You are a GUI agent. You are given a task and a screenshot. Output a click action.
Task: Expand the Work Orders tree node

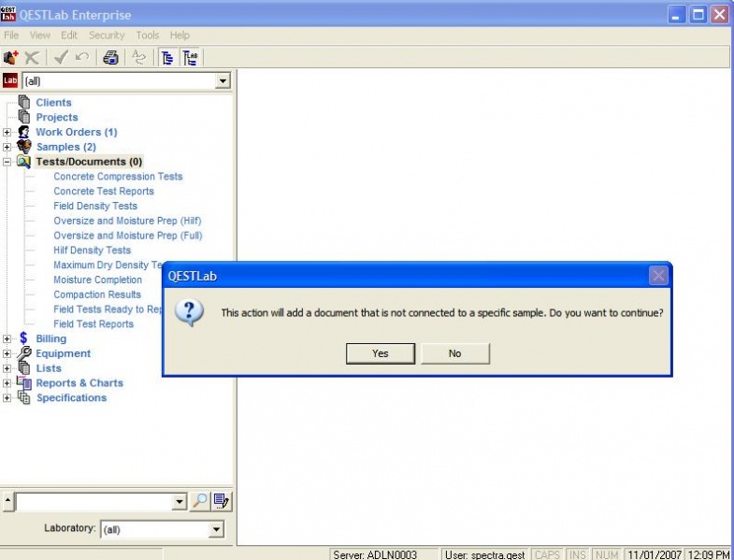7,133
